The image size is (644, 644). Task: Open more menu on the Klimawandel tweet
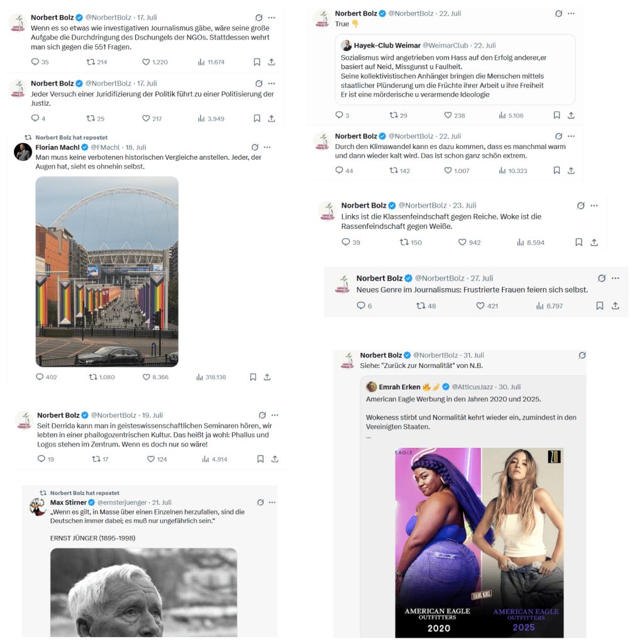click(571, 136)
